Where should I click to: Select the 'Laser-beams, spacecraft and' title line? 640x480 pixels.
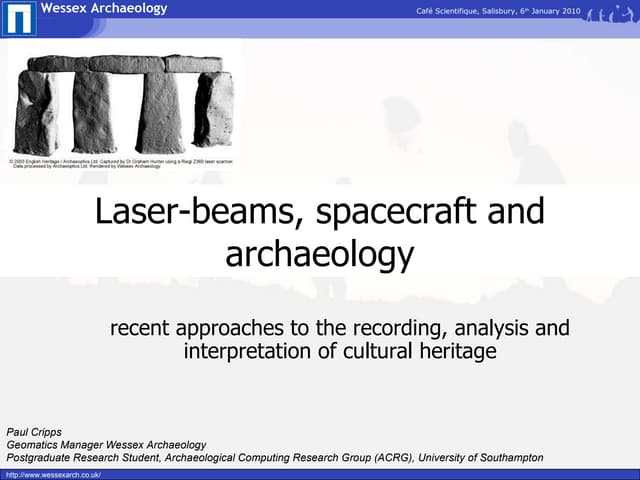pos(319,212)
